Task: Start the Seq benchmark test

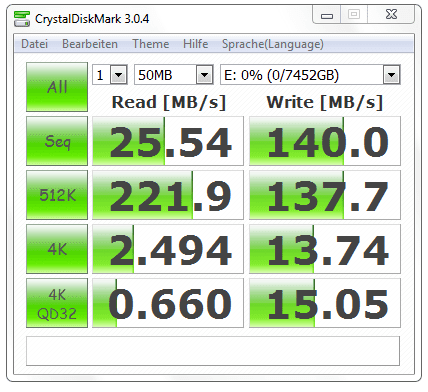Action: pyautogui.click(x=57, y=141)
